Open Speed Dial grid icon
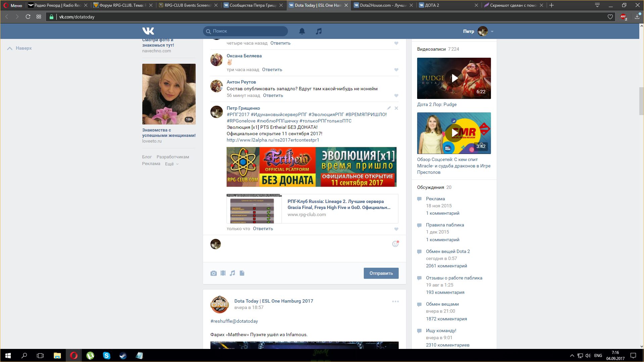This screenshot has width=644, height=362. point(39,17)
